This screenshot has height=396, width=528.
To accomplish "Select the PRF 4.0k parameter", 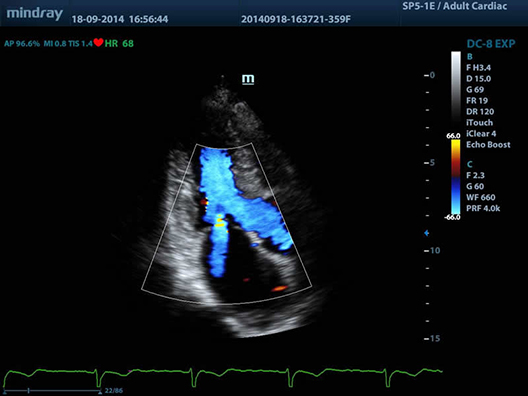I will 483,208.
